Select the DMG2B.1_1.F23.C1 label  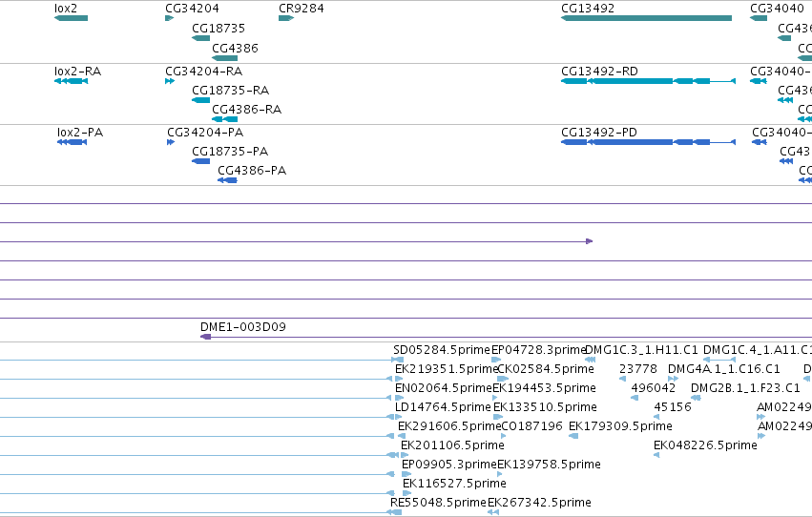click(x=746, y=388)
